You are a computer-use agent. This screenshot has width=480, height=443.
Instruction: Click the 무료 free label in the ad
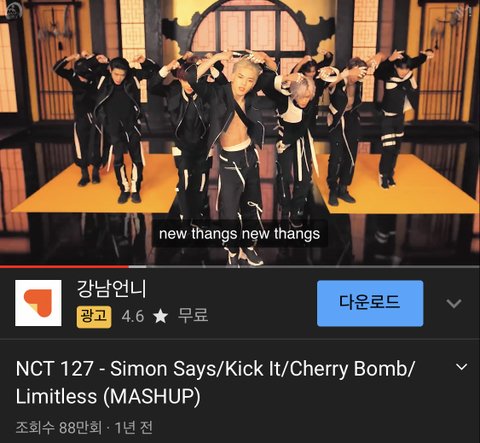193,315
